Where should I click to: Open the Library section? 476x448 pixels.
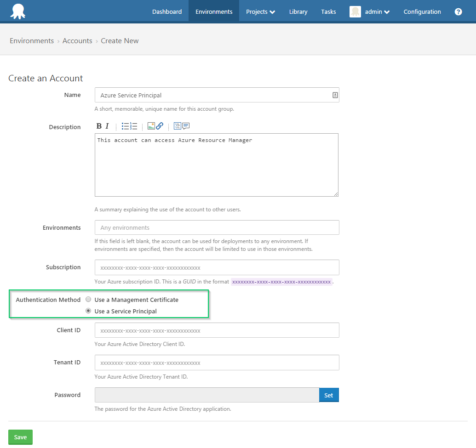click(x=298, y=11)
